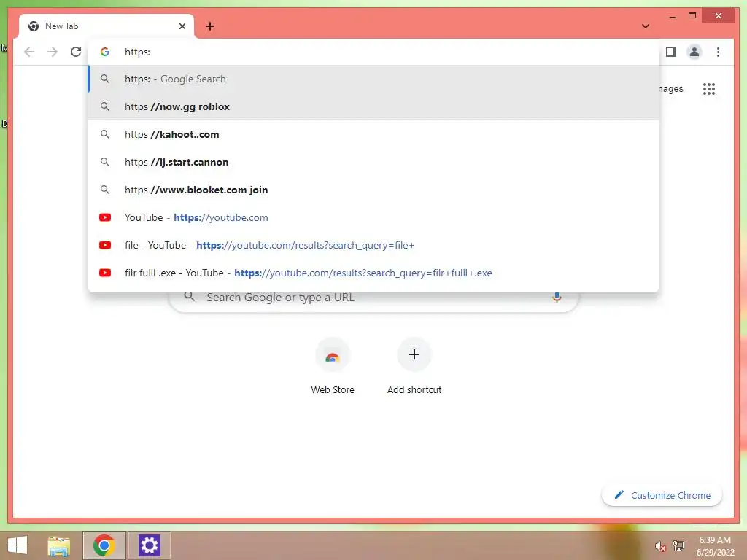Choose the www.blooket.com join suggestion
Viewport: 747px width, 560px height.
click(373, 190)
